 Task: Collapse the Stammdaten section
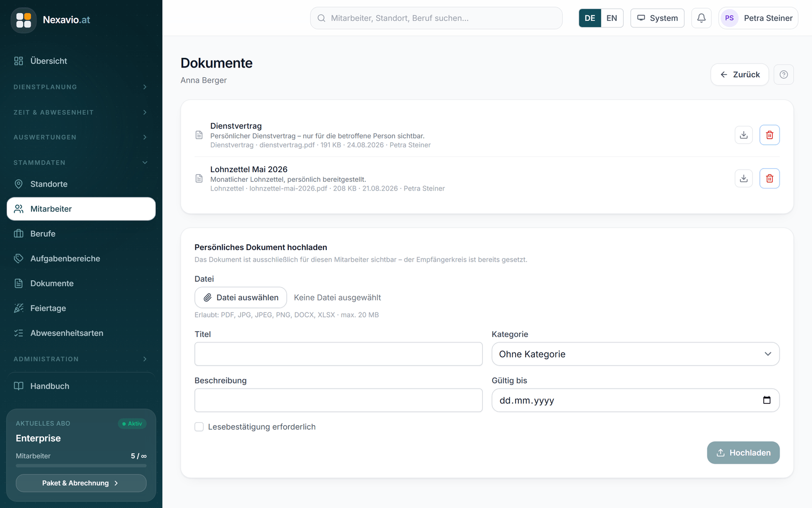tap(81, 163)
